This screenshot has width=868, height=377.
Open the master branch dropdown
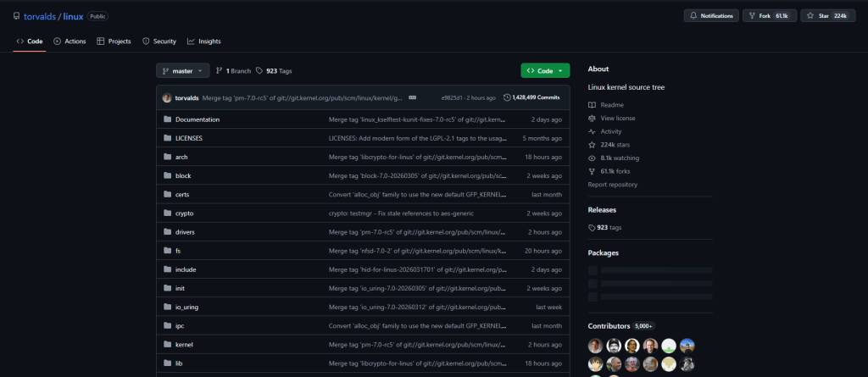click(183, 71)
